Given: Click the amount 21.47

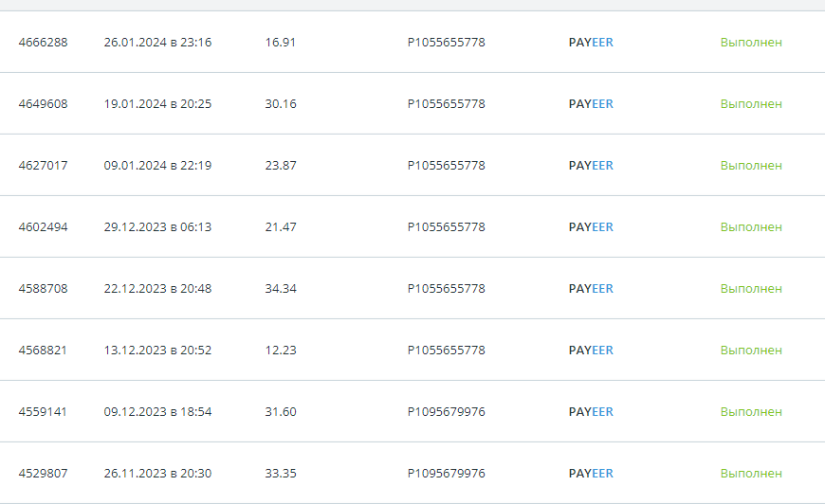Looking at the screenshot, I should pyautogui.click(x=281, y=226).
